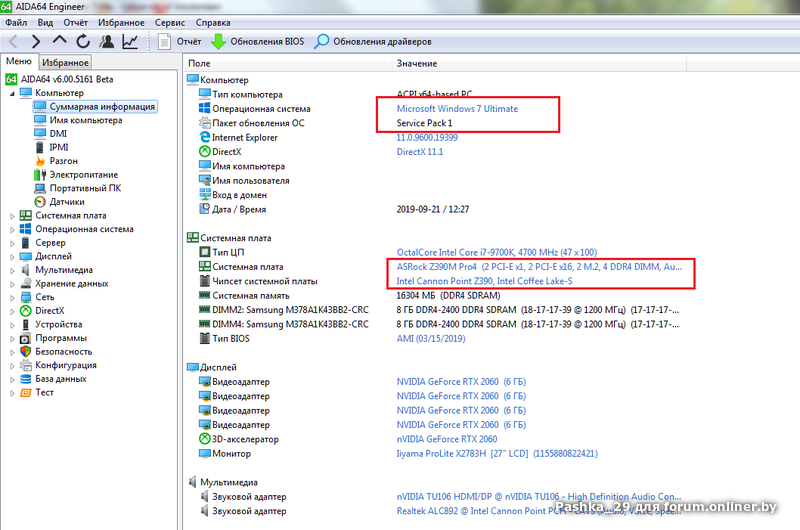The image size is (800, 530).
Task: Open the Справка menu
Action: 213,22
